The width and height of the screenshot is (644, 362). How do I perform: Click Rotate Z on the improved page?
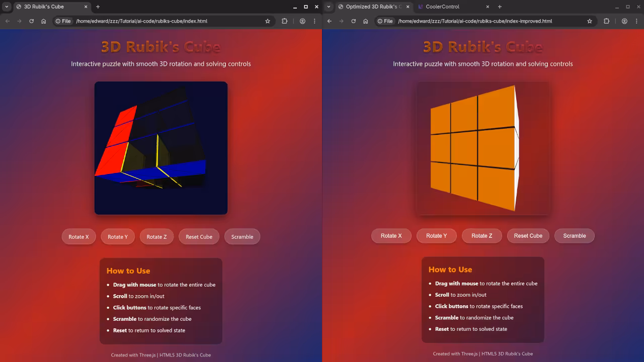[481, 236]
